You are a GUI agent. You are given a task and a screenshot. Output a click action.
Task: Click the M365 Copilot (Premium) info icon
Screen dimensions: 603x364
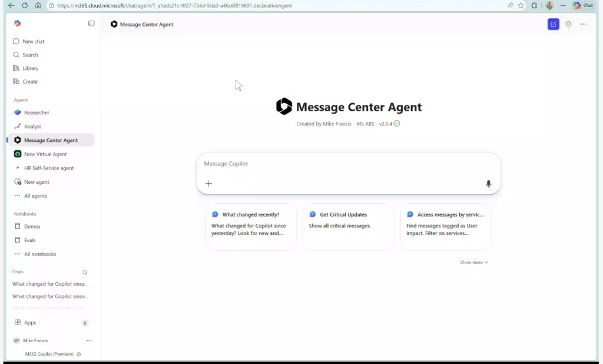[x=79, y=355]
